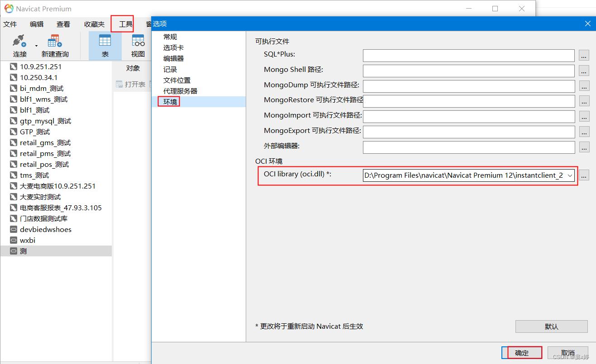Click the MongoDump path input field

[x=469, y=86]
